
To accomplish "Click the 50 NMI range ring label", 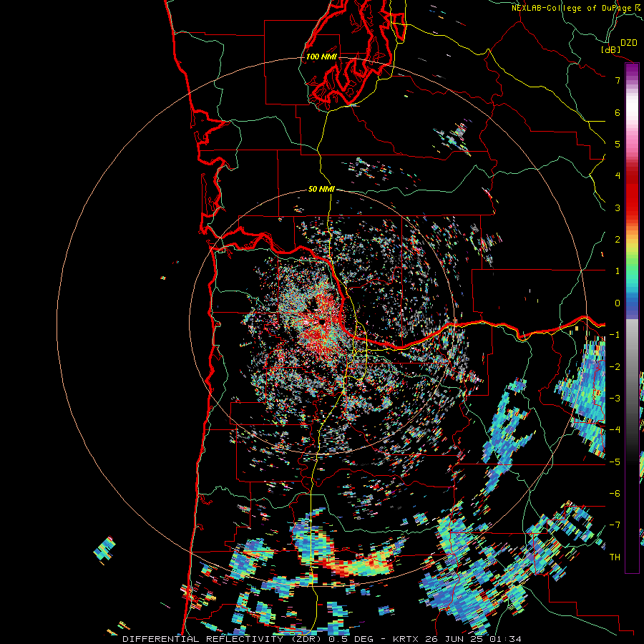I will pos(321,189).
